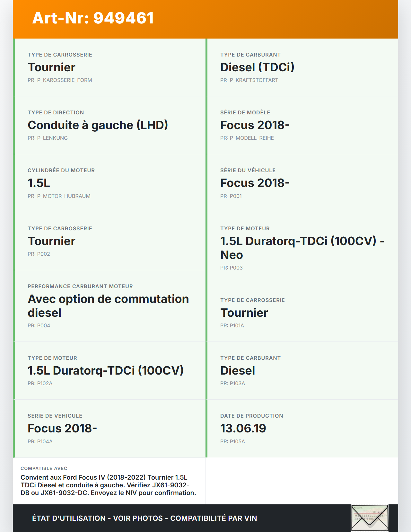Click the PR: P101A code label
The height and width of the screenshot is (532, 411).
coord(232,325)
